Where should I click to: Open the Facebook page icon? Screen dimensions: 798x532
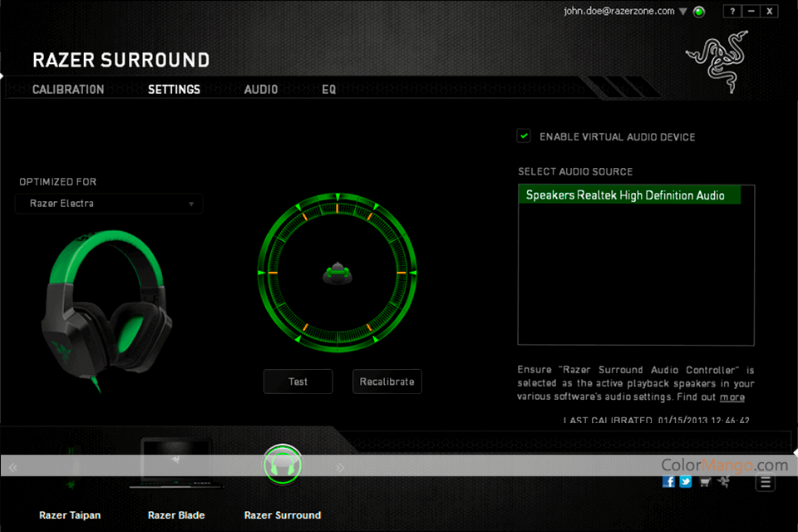pos(668,481)
